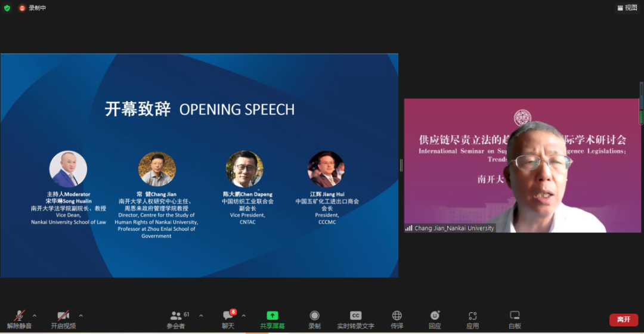Image resolution: width=644 pixels, height=334 pixels.
Task: Select Chang Jian's video thumbnail
Action: point(522,165)
